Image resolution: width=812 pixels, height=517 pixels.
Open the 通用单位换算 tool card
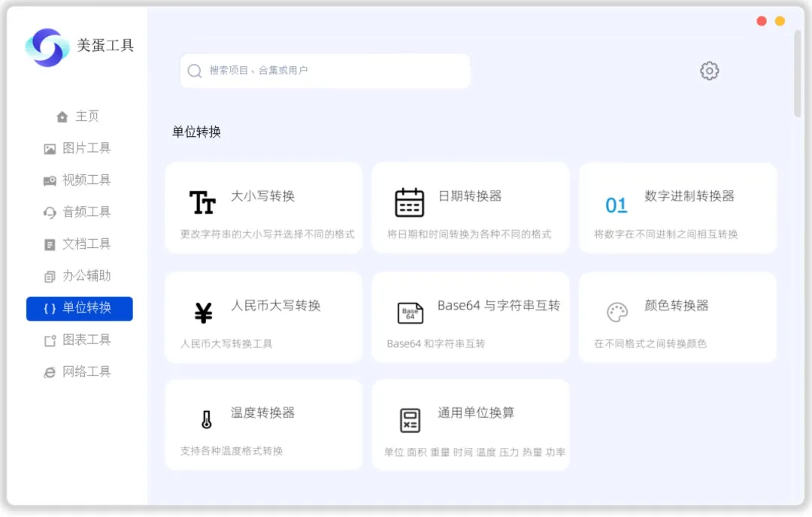(470, 425)
